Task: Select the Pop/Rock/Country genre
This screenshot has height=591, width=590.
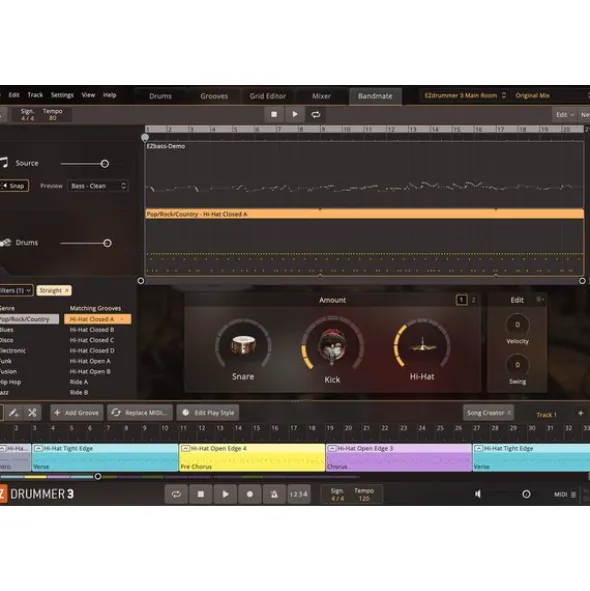Action: tap(29, 319)
